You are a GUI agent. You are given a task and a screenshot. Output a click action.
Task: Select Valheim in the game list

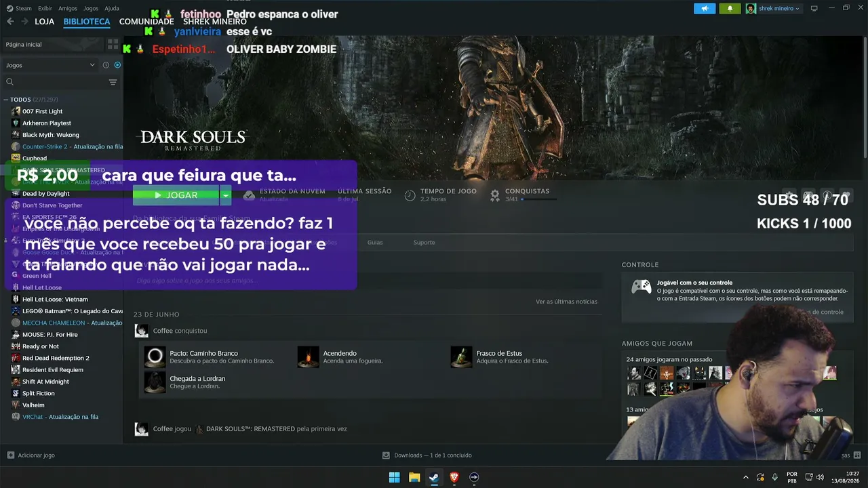pos(33,405)
